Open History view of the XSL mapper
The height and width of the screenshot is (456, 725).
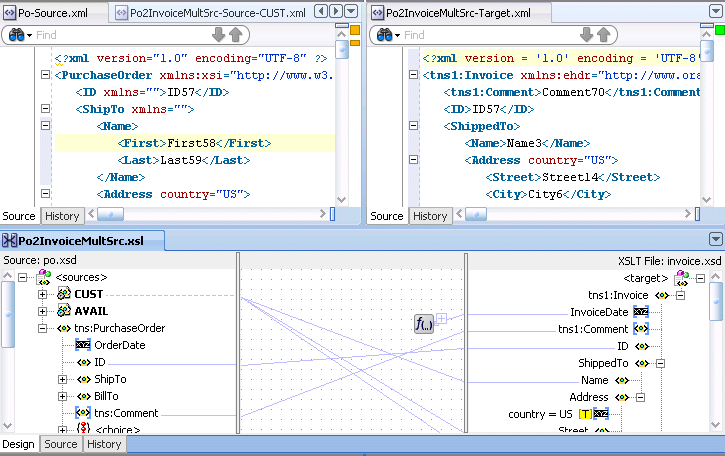point(104,444)
